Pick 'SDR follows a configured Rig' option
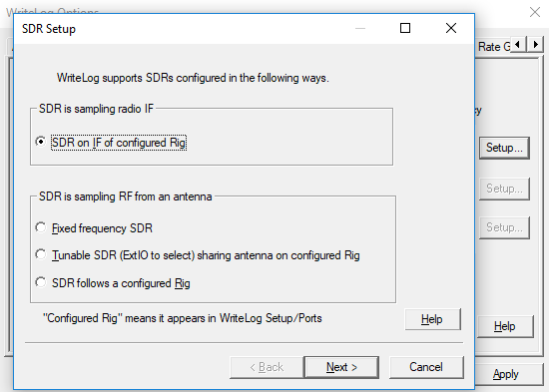This screenshot has width=549, height=392. tap(113, 283)
